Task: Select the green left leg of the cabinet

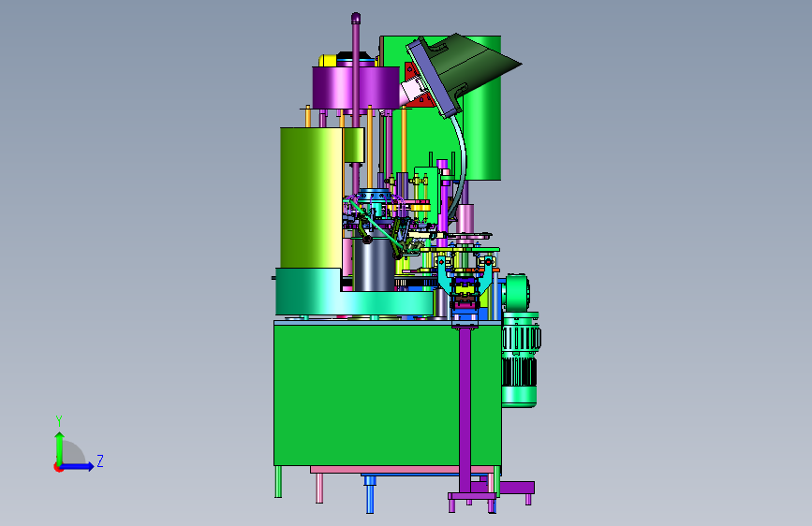Action: (278, 481)
